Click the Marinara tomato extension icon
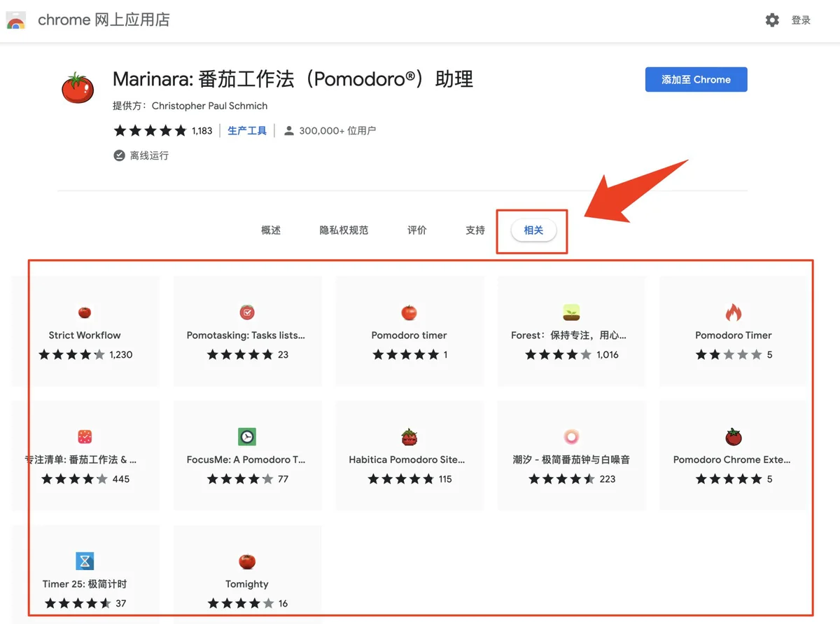This screenshot has width=840, height=624. 77,88
